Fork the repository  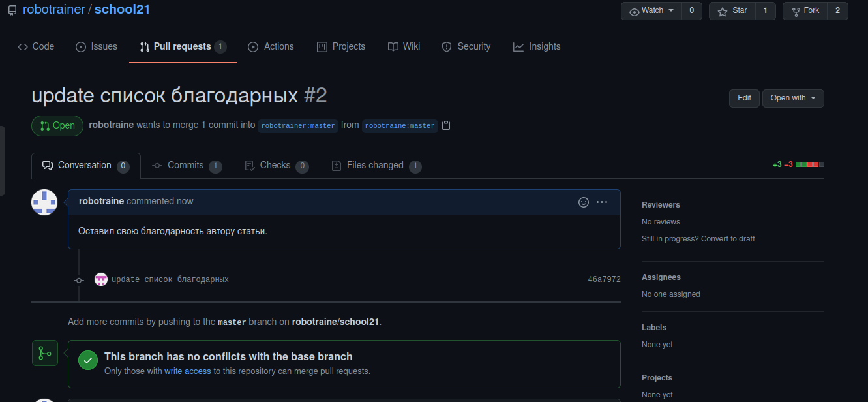[805, 11]
